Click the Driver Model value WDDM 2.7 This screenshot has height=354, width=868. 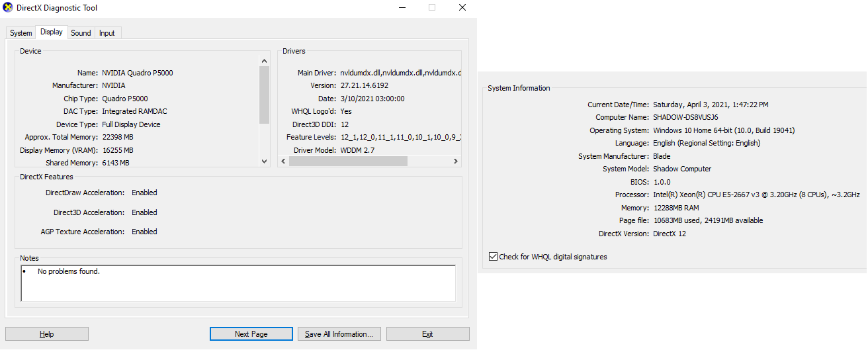pos(359,150)
